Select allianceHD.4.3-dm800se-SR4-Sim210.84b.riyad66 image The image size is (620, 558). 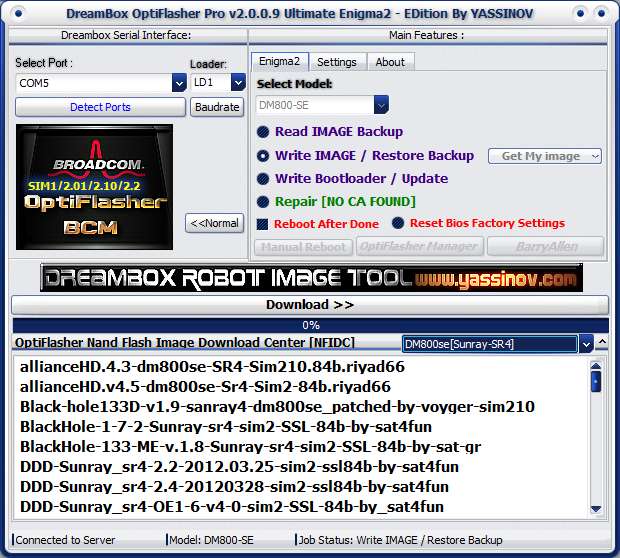point(212,367)
